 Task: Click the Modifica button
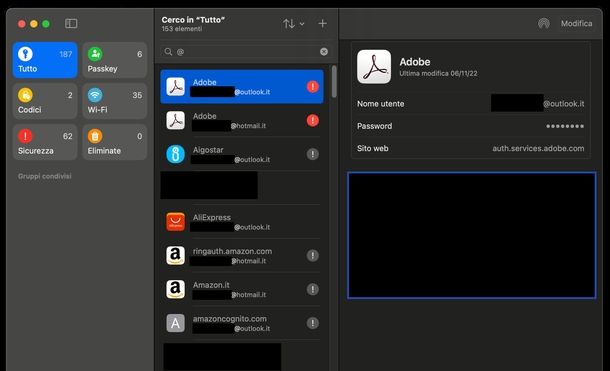pos(576,23)
